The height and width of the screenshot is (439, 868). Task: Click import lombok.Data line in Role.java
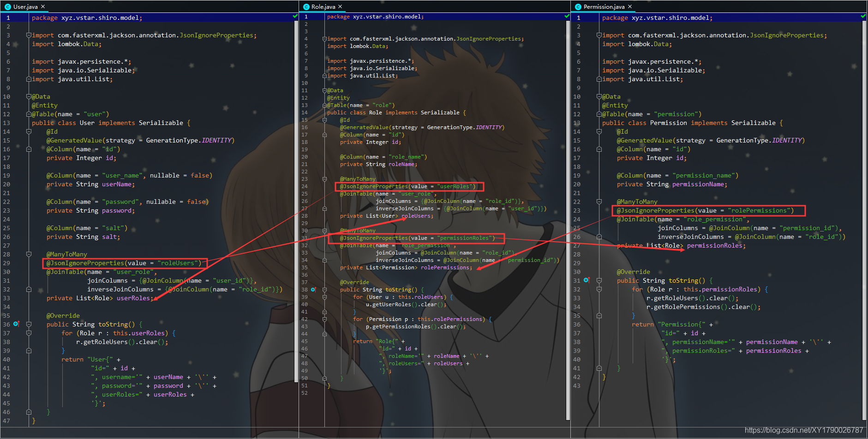(358, 46)
